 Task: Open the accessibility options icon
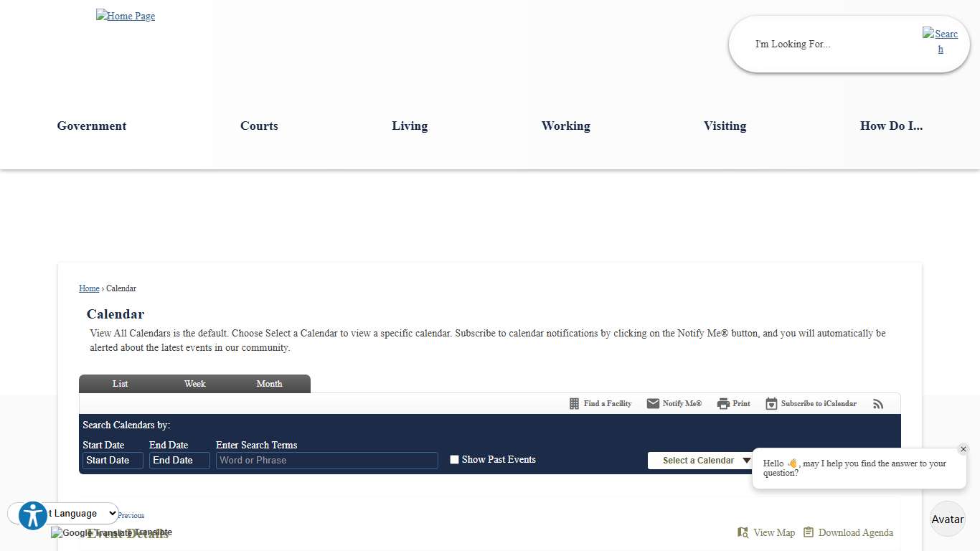click(x=33, y=515)
